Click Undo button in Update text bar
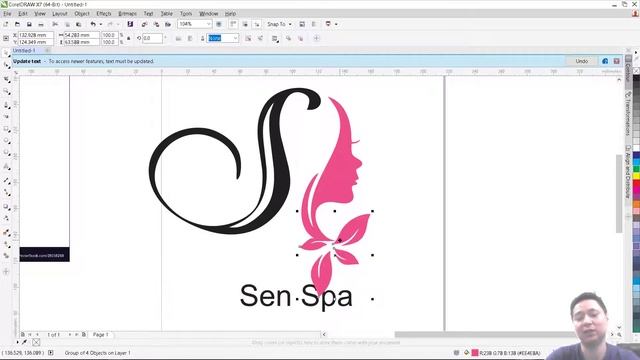640x360 pixels. [582, 61]
